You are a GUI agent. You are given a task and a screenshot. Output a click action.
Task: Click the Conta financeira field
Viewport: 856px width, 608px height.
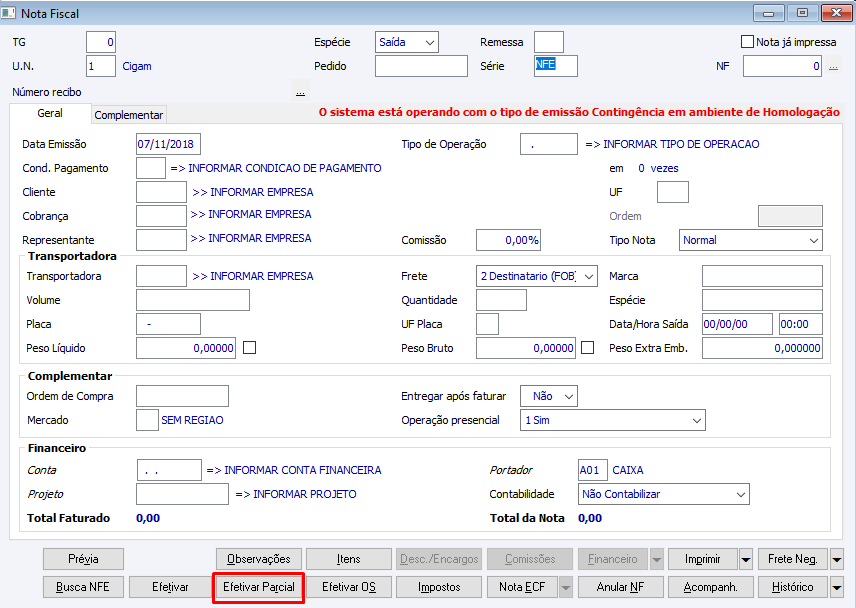pyautogui.click(x=169, y=470)
